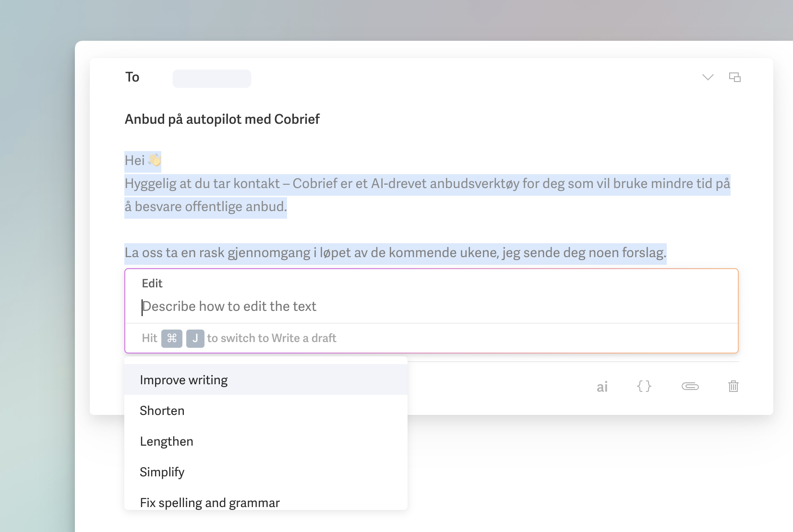Click the subject line Anbud på autopilot

pyautogui.click(x=222, y=119)
